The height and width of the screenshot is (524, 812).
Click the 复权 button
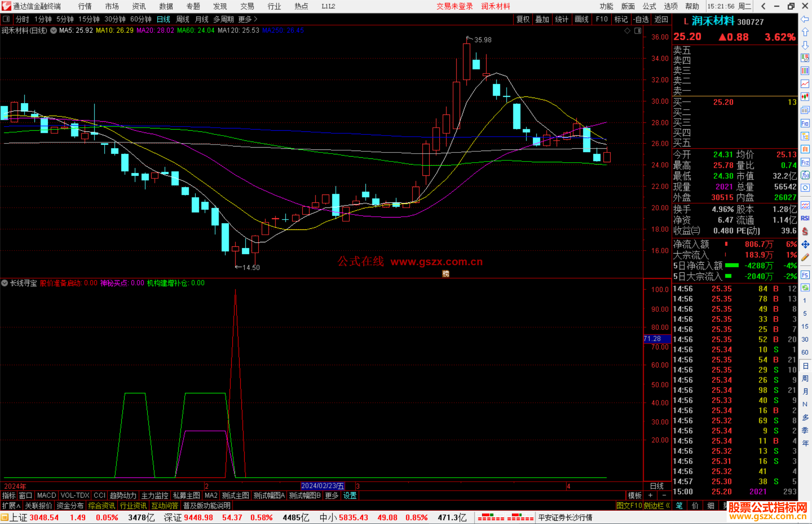[523, 19]
